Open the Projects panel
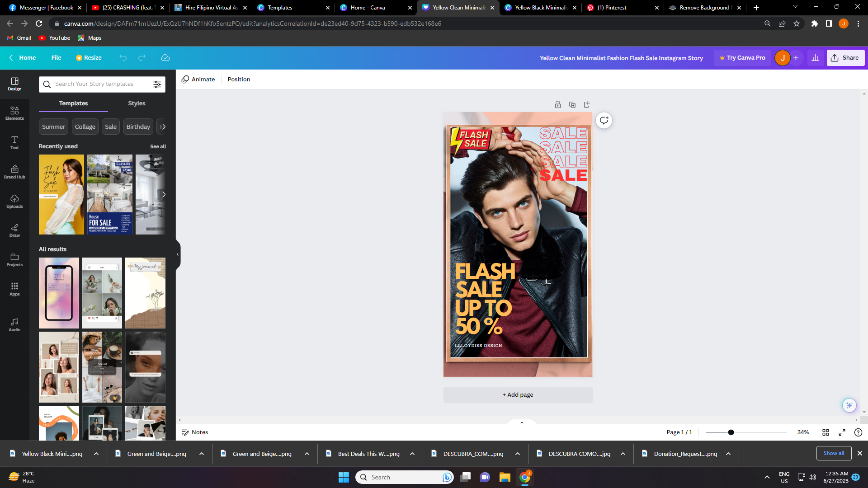Screen dimensions: 868x488 click(x=14, y=260)
